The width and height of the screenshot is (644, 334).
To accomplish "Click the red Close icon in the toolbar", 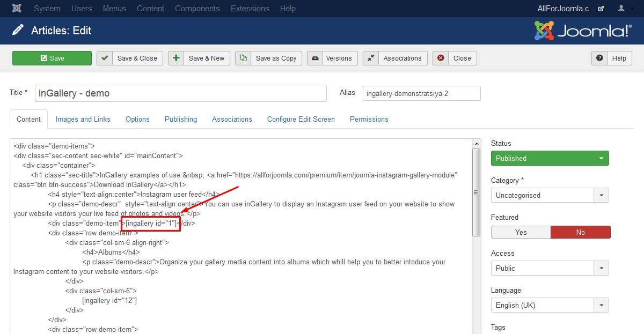I will pos(441,58).
